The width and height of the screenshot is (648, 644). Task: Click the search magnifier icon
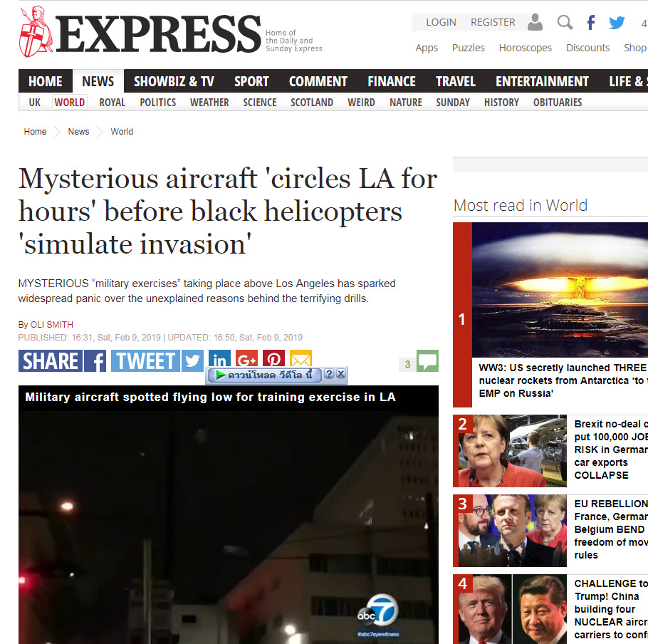click(565, 22)
